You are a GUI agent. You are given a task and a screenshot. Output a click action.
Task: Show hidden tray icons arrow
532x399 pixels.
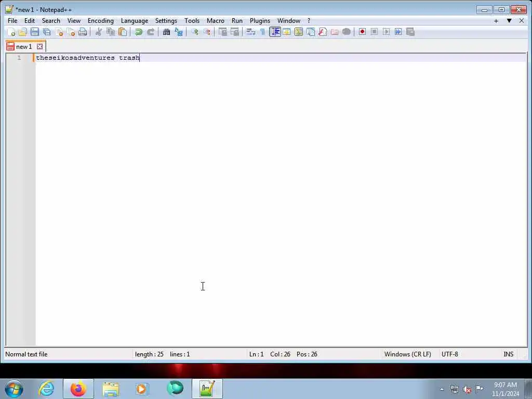tap(442, 389)
